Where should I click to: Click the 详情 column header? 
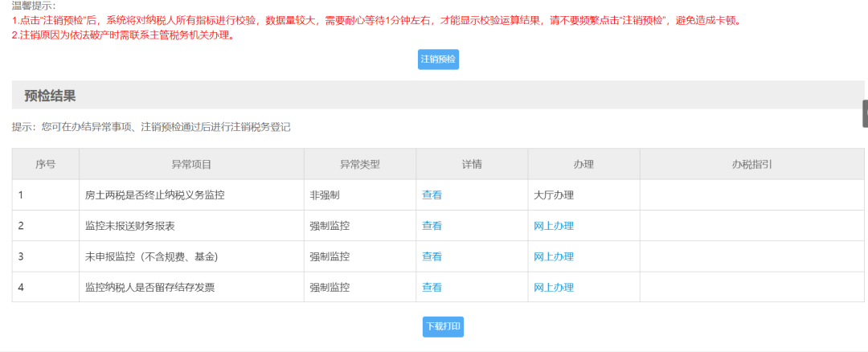tap(472, 164)
